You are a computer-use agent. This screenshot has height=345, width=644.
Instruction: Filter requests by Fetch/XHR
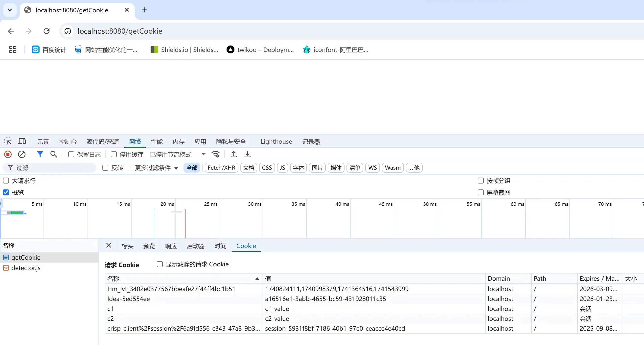pyautogui.click(x=221, y=168)
